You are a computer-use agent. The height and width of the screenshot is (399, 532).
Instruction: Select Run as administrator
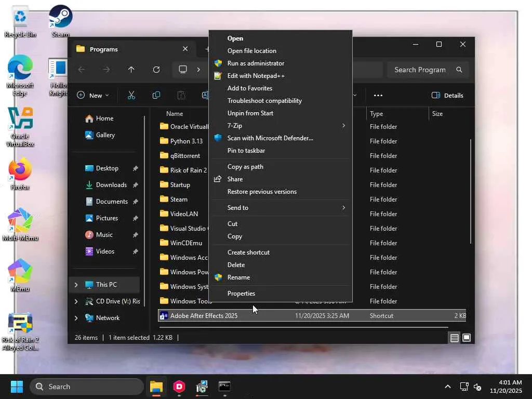coord(281,63)
